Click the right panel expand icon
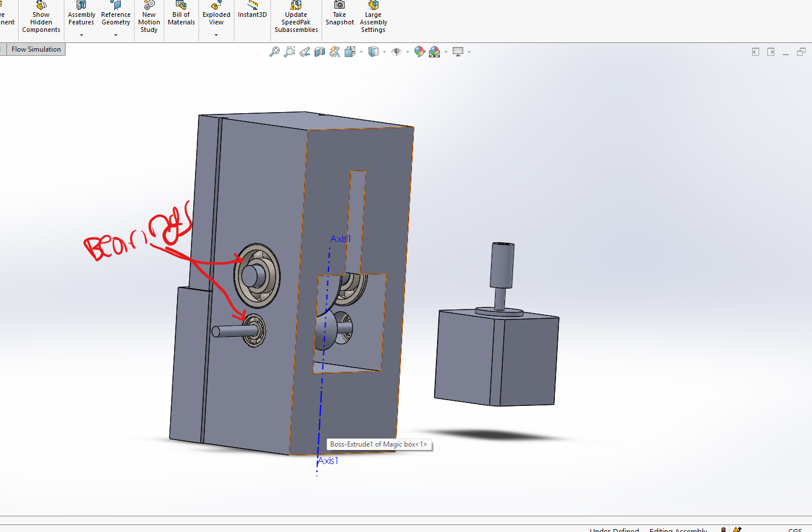Image resolution: width=812 pixels, height=532 pixels. [x=771, y=52]
